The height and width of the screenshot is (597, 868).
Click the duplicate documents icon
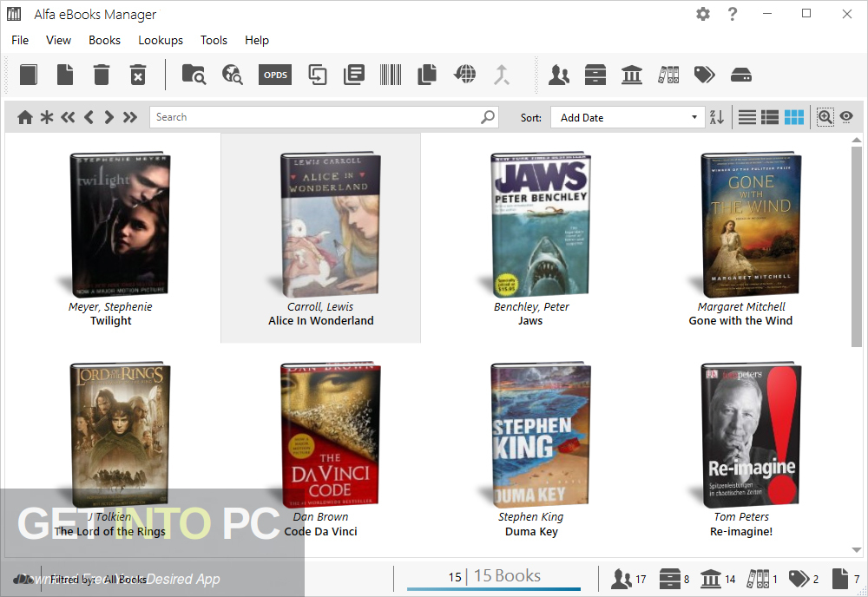click(x=427, y=75)
